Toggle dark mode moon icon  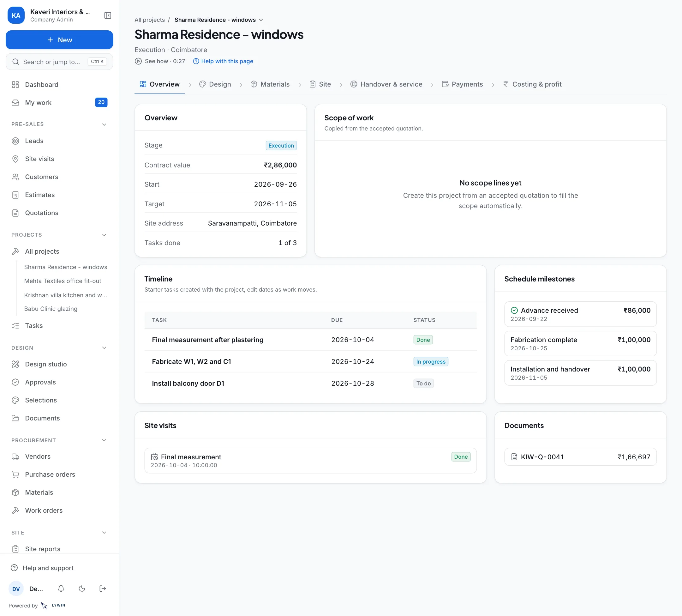pyautogui.click(x=82, y=589)
